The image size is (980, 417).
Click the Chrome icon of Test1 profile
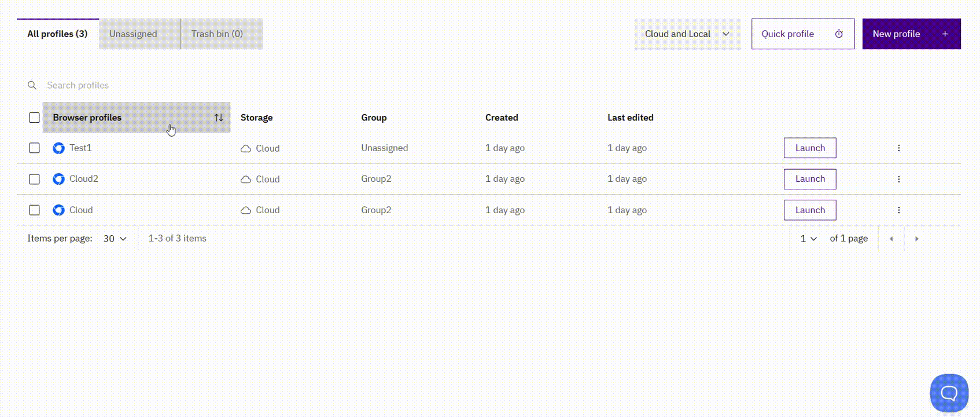58,148
